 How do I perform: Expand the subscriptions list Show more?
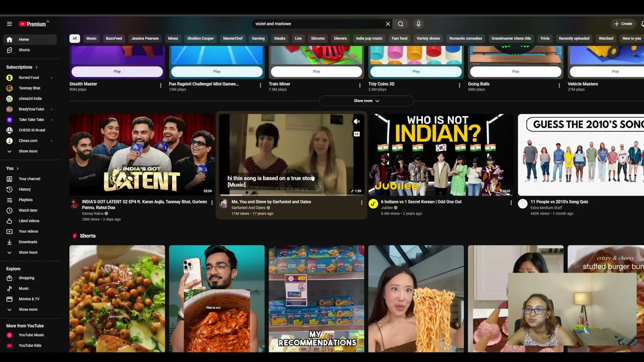click(30, 151)
